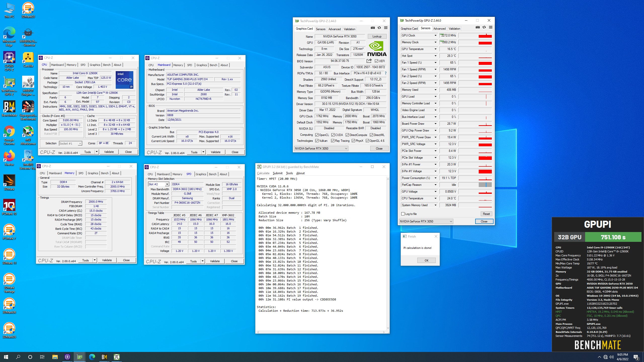Click the GPUPI horizontal scrollbar
This screenshot has height=362, width=644.
pyautogui.click(x=321, y=332)
